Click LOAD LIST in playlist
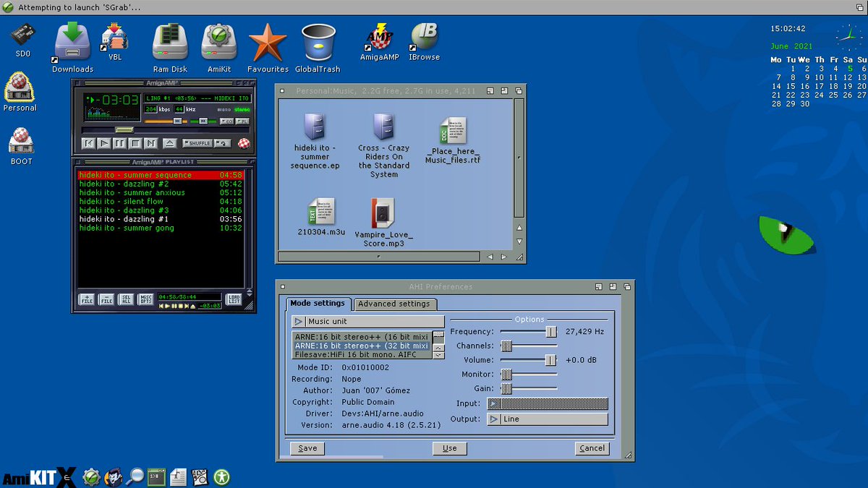This screenshot has height=488, width=868. click(x=234, y=299)
